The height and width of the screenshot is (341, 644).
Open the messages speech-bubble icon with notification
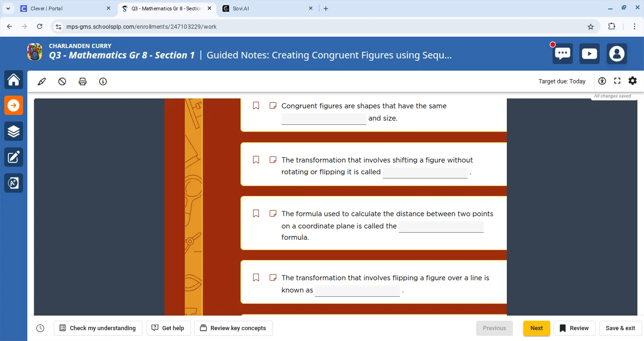pos(562,53)
